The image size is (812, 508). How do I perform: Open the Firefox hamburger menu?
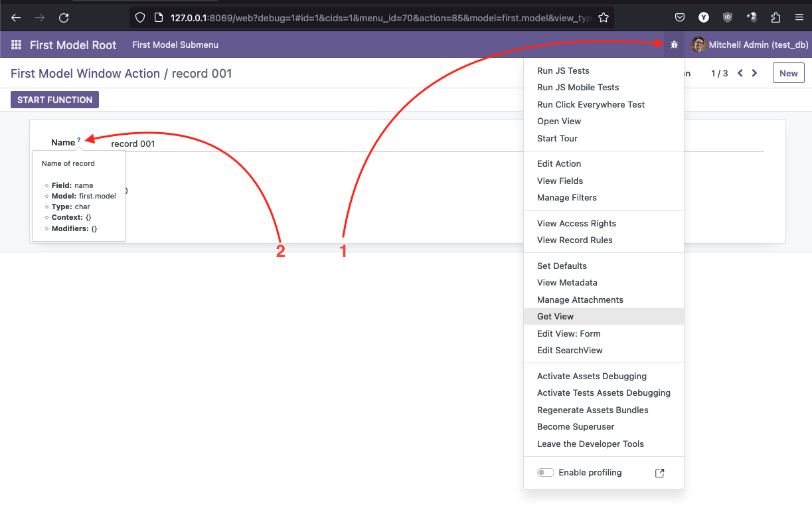(799, 18)
